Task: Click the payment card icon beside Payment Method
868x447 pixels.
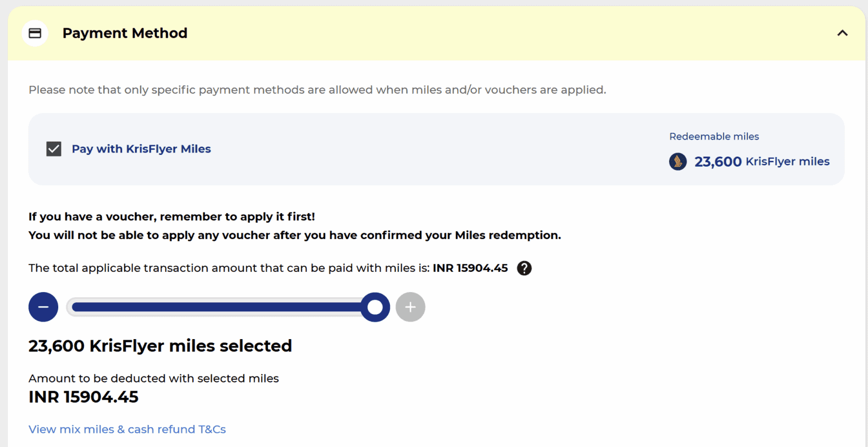Action: point(35,33)
